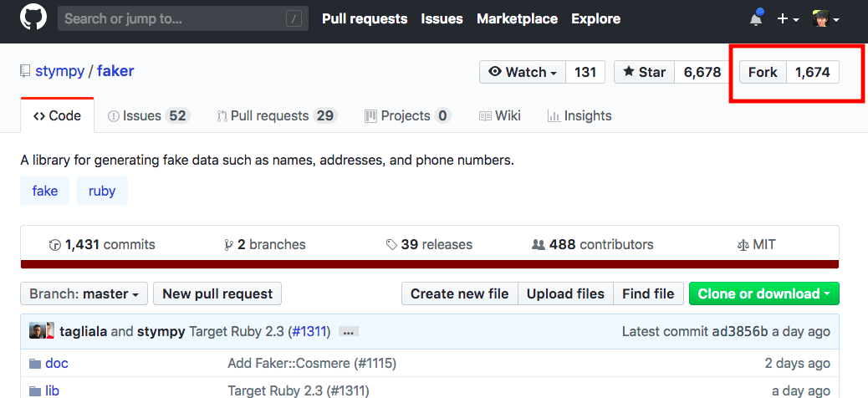Click the dark red language bar
Screen dimensions: 868x398
(430, 264)
